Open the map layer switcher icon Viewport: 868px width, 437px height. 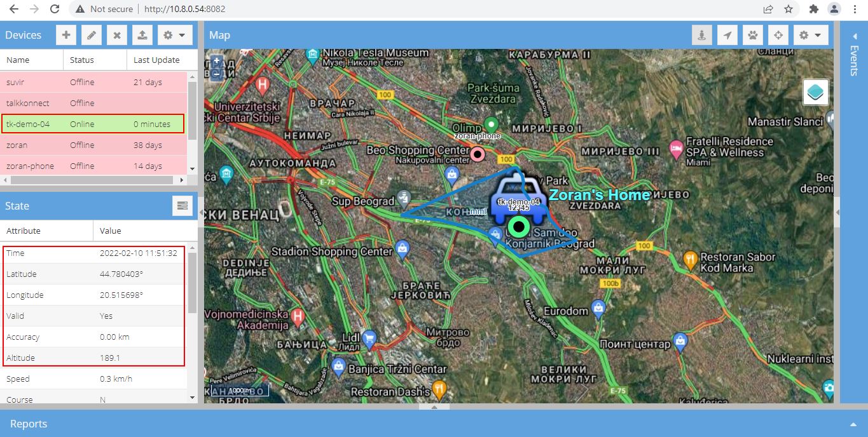(814, 93)
